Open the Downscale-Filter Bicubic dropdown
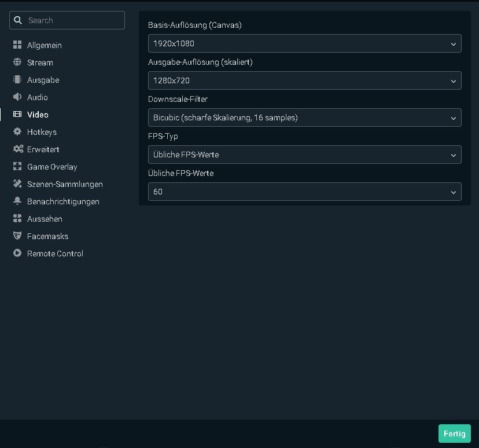 (x=304, y=118)
